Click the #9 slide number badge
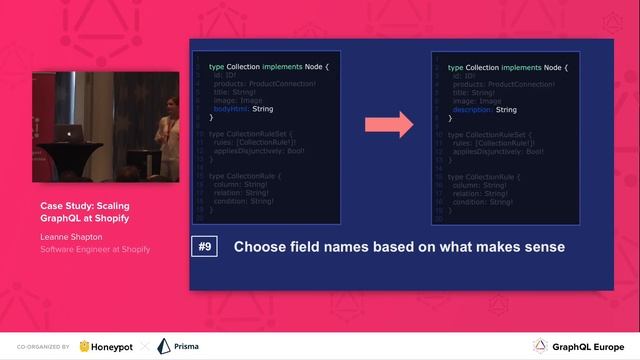 coord(204,247)
